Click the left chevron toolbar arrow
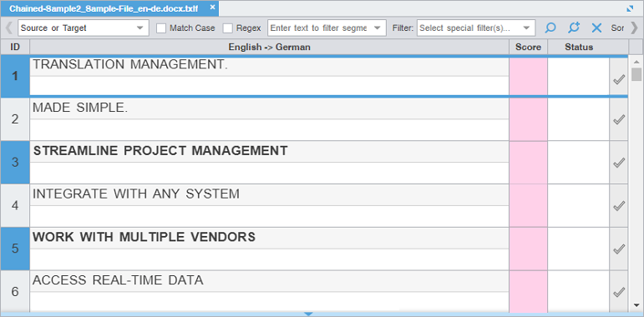The image size is (644, 317). [x=8, y=28]
